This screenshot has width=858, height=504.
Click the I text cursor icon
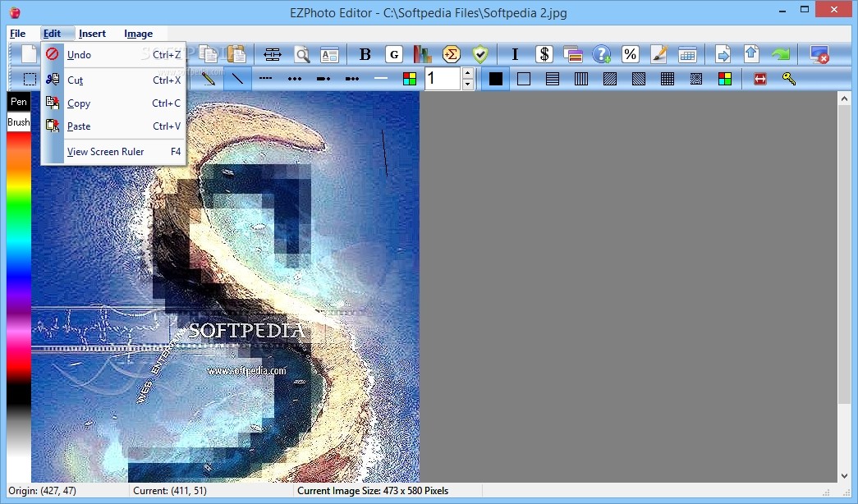coord(515,54)
